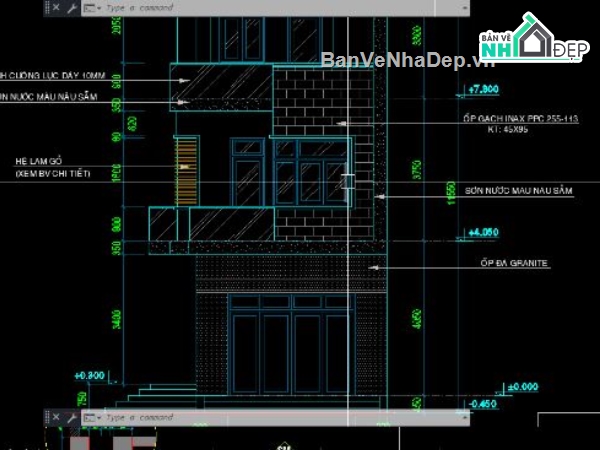Select 'CƯỜNG LỰC DÀY 10MM' annotation text
Screen dimensions: 600x450
click(57, 76)
